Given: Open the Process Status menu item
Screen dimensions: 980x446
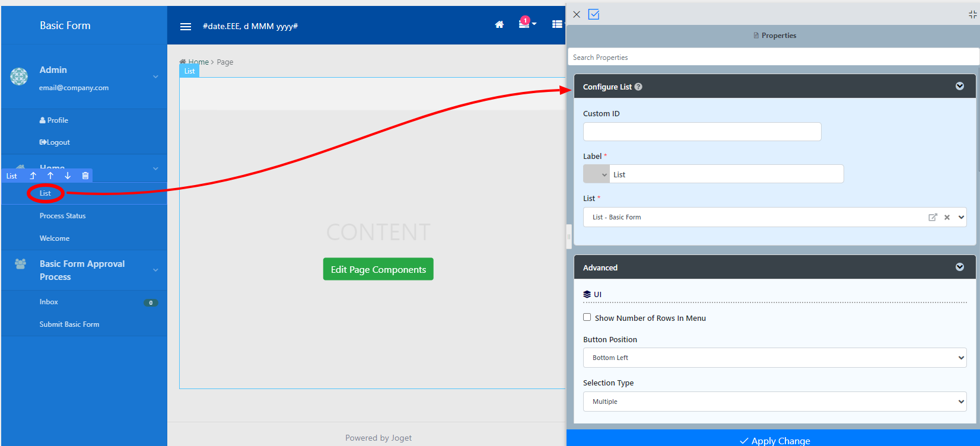Looking at the screenshot, I should point(63,216).
